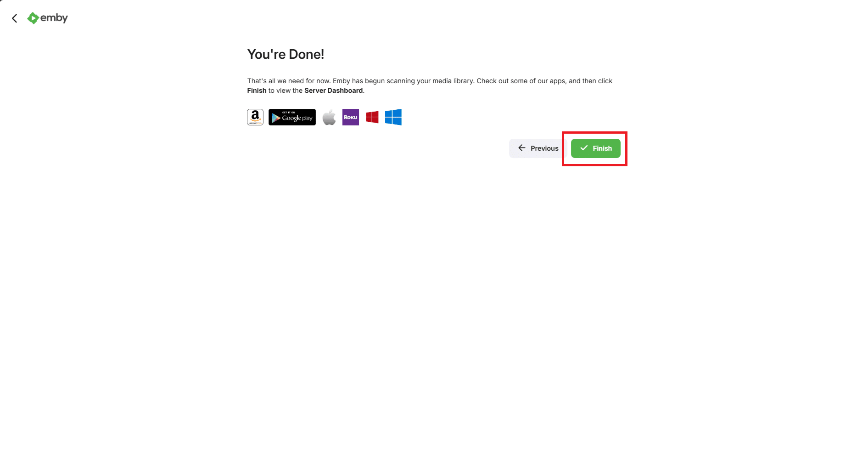Select the "emby" wordmark text
Screen dimensions: 868x475
[54, 18]
